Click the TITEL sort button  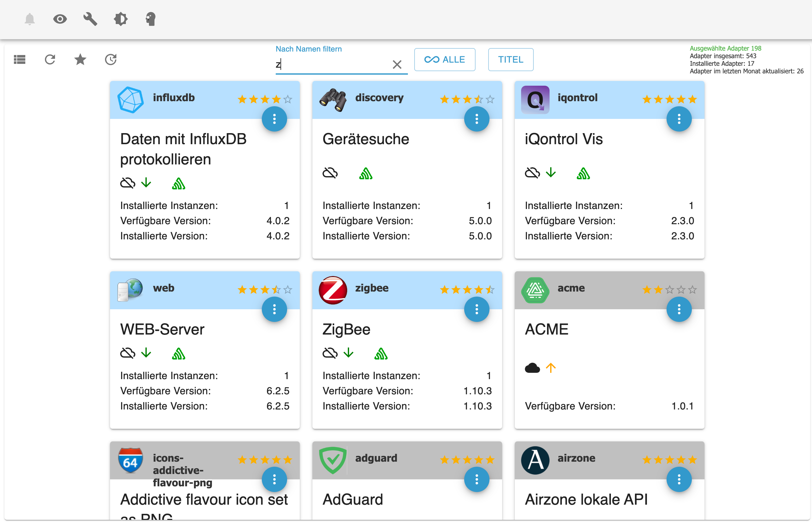(510, 60)
